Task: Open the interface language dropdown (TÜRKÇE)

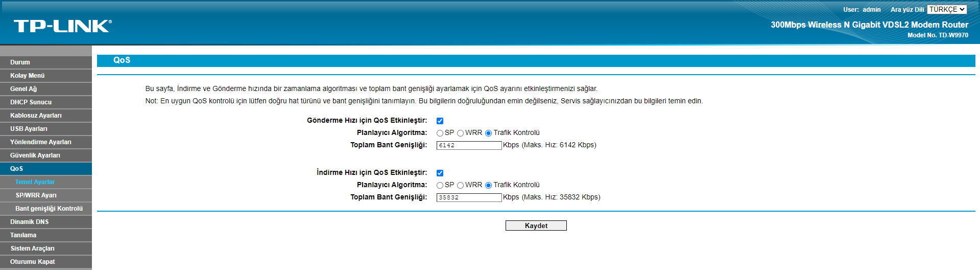Action: coord(947,9)
